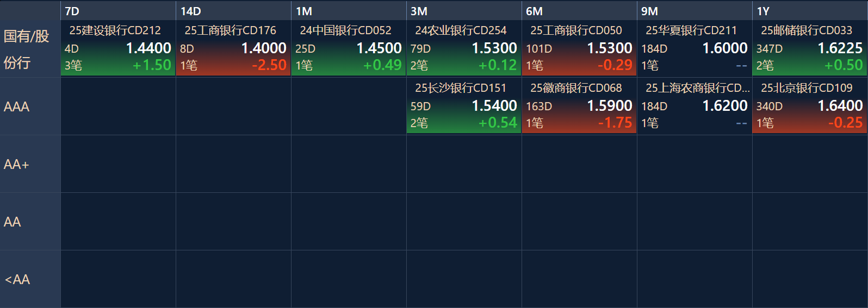Click the -0.29 change value
868x308 pixels.
tap(615, 65)
